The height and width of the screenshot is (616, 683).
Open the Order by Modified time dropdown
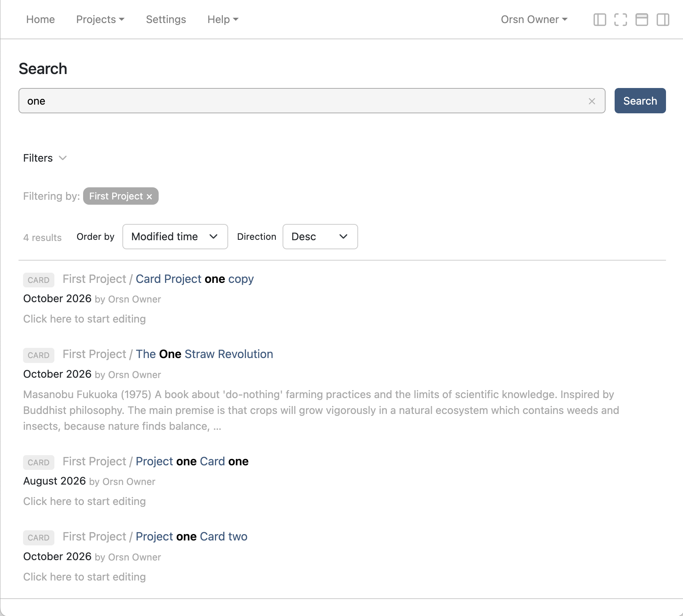[175, 236]
